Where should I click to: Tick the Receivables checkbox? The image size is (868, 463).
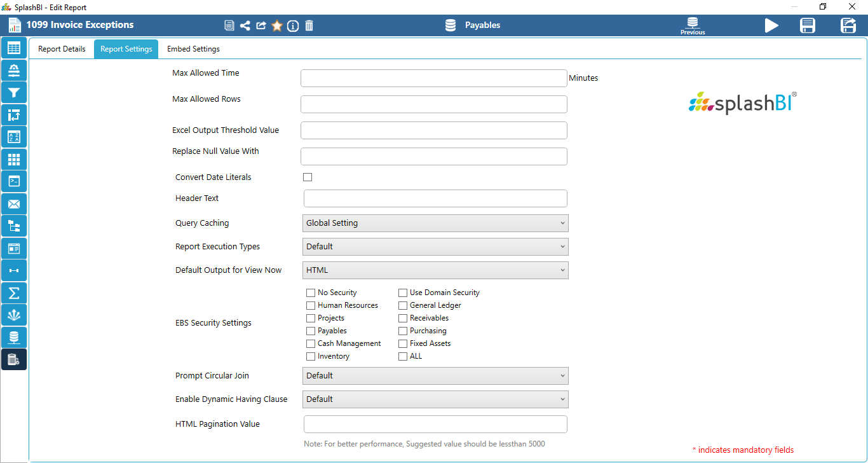point(403,318)
